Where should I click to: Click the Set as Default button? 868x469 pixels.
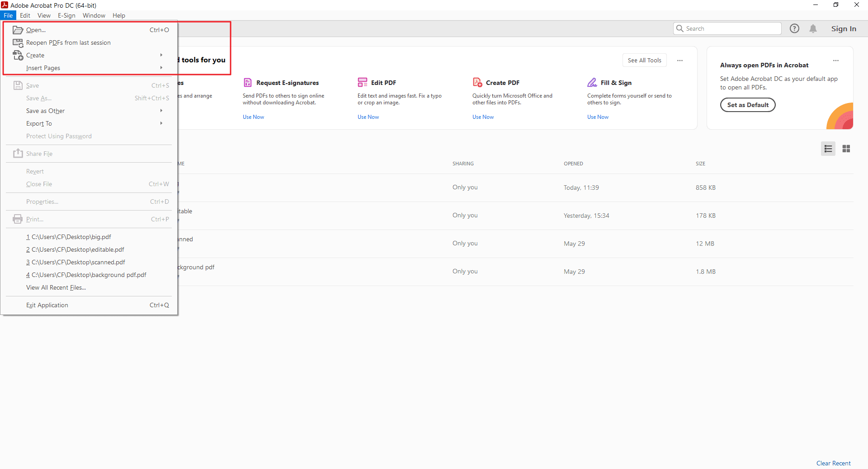(x=747, y=105)
